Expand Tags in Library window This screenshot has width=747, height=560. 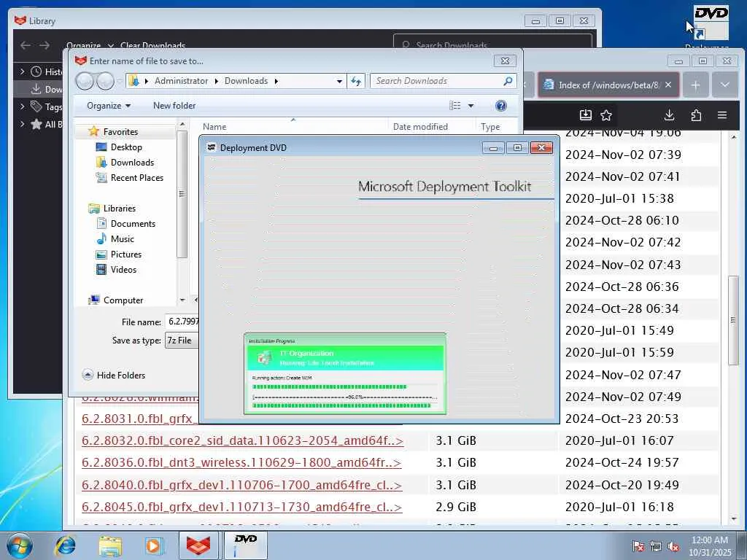click(22, 106)
